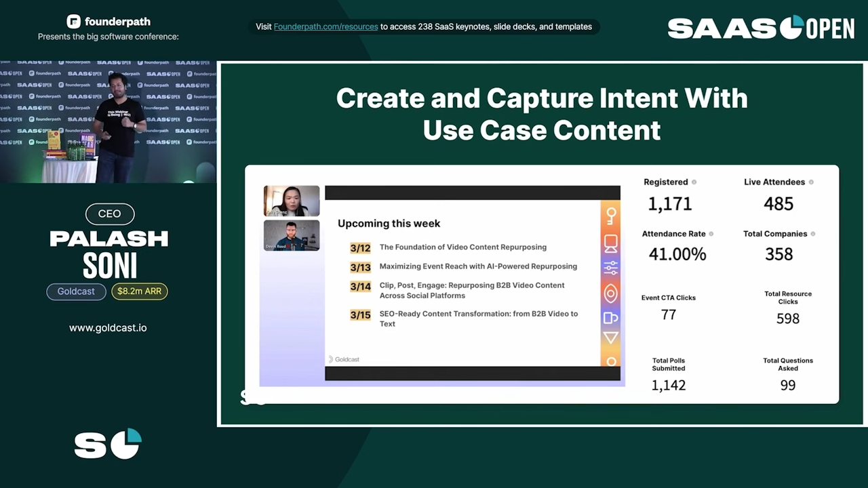Image resolution: width=868 pixels, height=488 pixels.
Task: Click the 3/15 date label
Action: pyautogui.click(x=360, y=314)
